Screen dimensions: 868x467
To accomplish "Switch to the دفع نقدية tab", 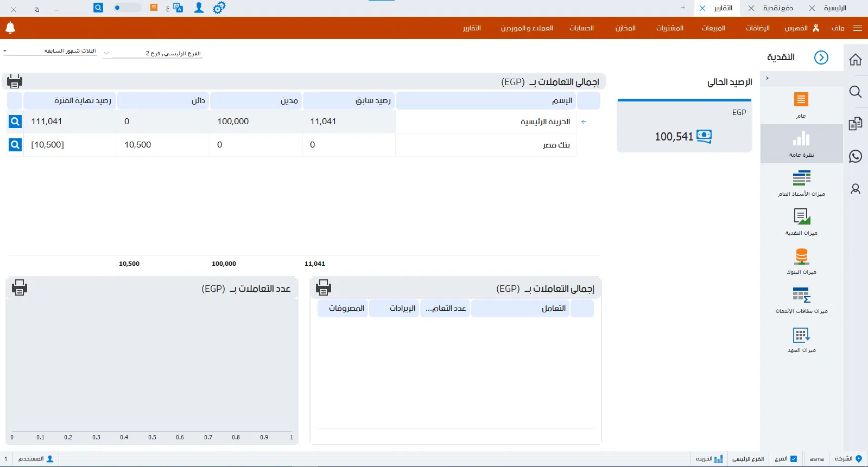I will point(777,8).
